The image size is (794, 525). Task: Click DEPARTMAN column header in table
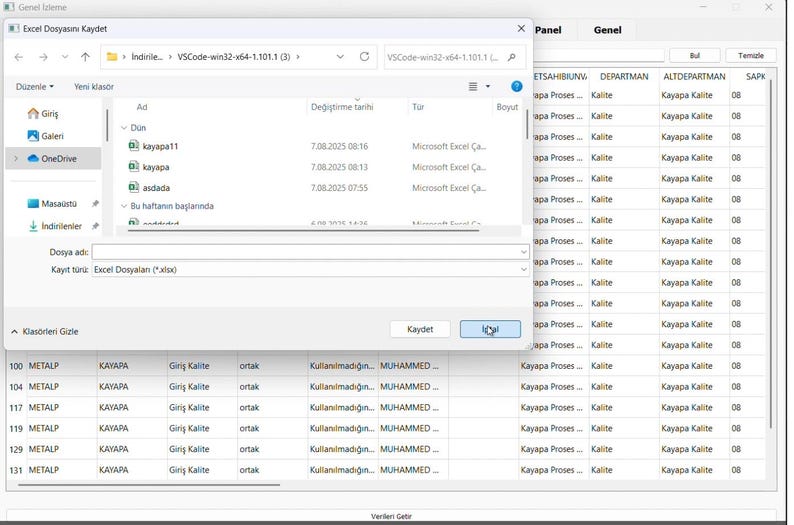[x=624, y=76]
